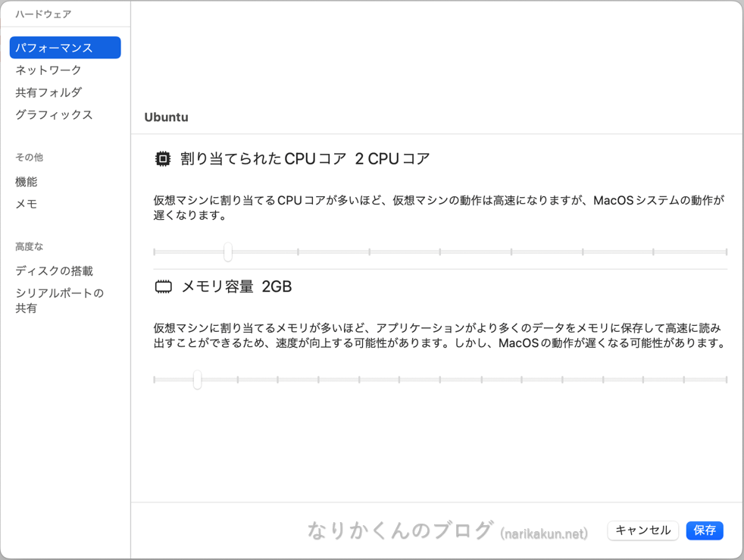Open the ネットワーク settings section

click(x=48, y=70)
